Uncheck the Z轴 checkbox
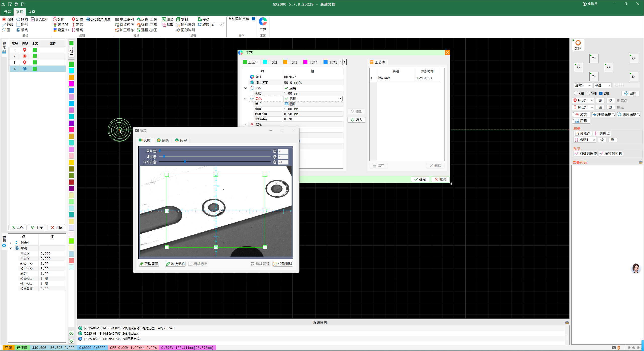This screenshot has height=351, width=644. 601,93
